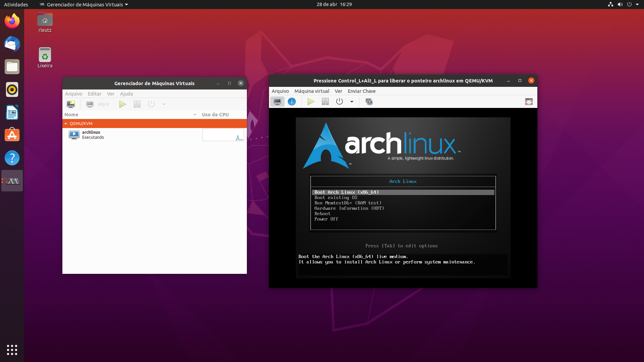This screenshot has width=644, height=362.
Task: Shut down VM via Manager power icon
Action: (x=151, y=104)
